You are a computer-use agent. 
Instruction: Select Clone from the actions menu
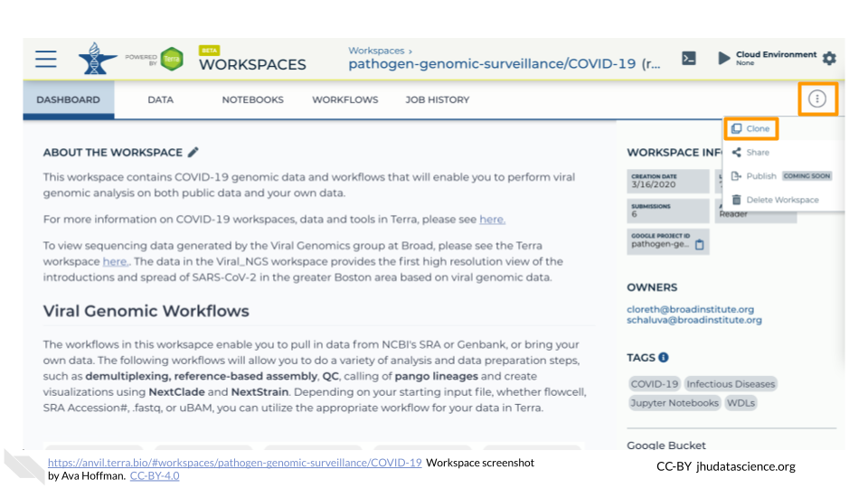coord(751,128)
